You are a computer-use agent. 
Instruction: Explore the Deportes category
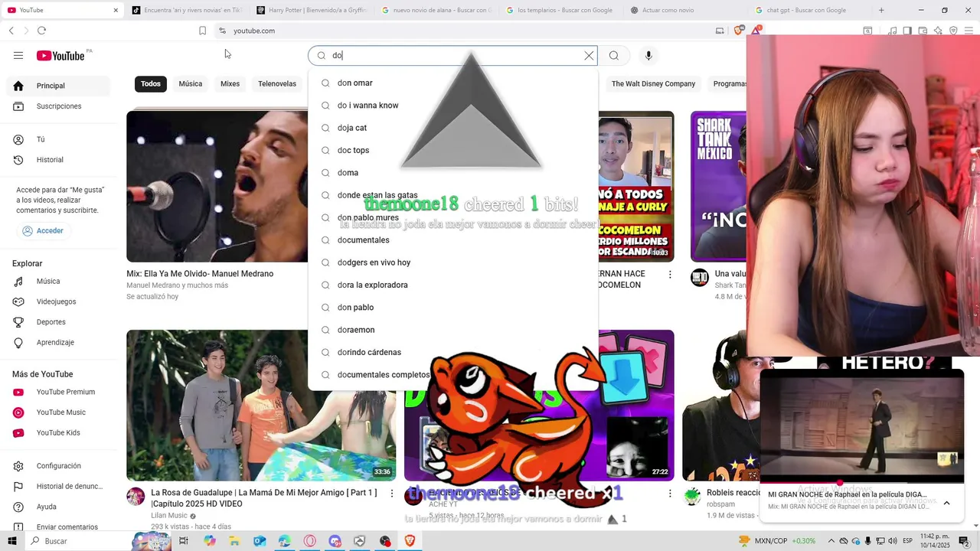click(60, 322)
